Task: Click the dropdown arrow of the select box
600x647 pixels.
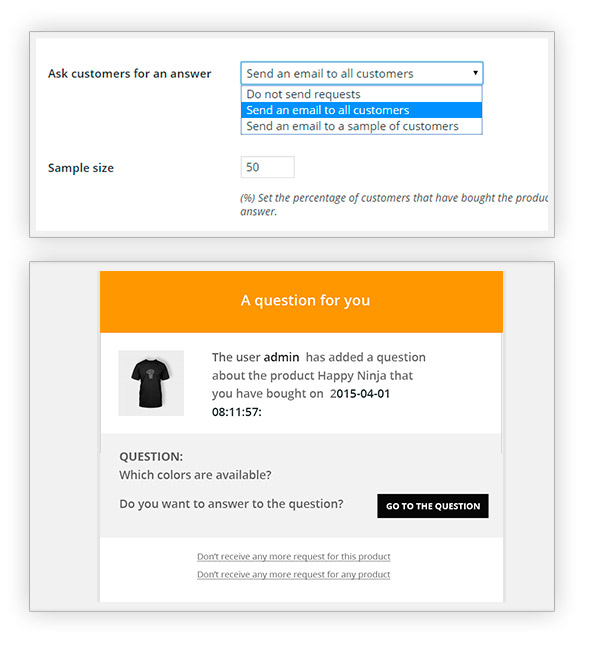Action: click(x=475, y=73)
